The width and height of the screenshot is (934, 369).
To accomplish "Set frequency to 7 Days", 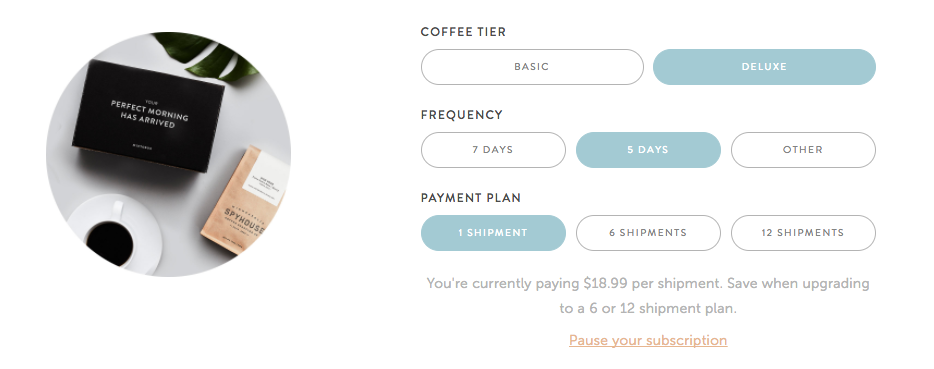I will 493,150.
